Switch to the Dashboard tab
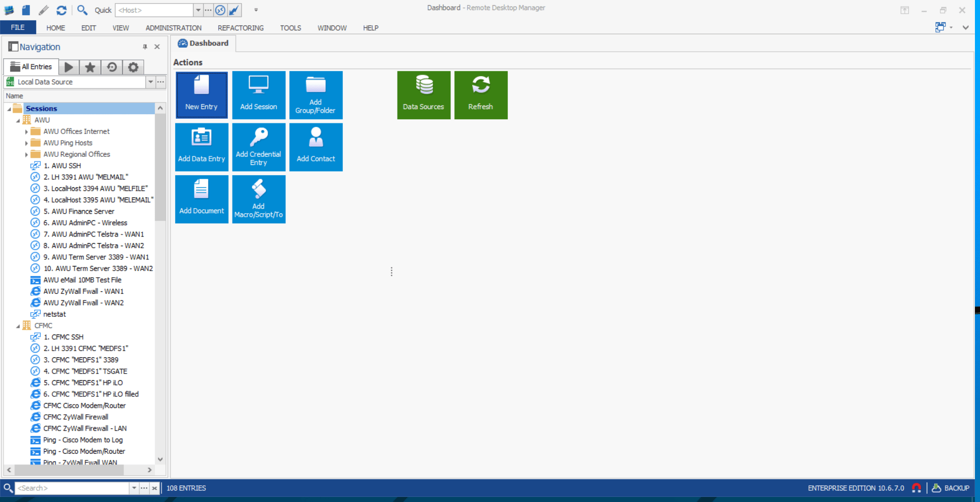The image size is (980, 502). (204, 43)
